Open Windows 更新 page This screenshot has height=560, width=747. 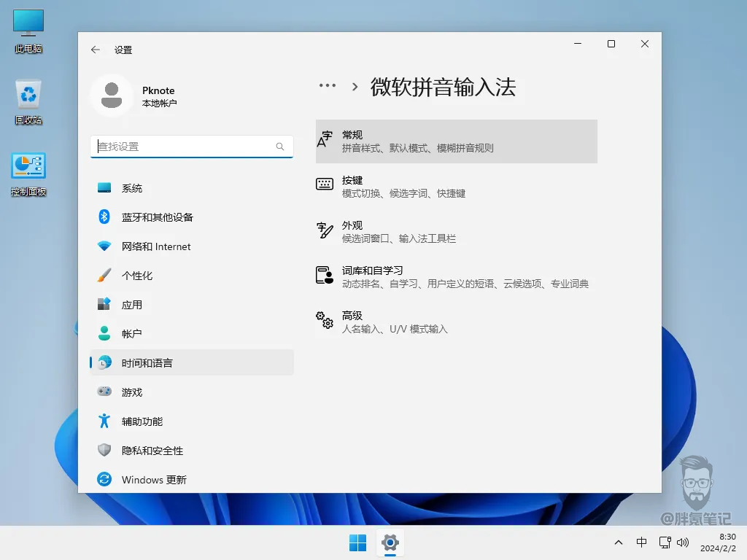pos(192,480)
